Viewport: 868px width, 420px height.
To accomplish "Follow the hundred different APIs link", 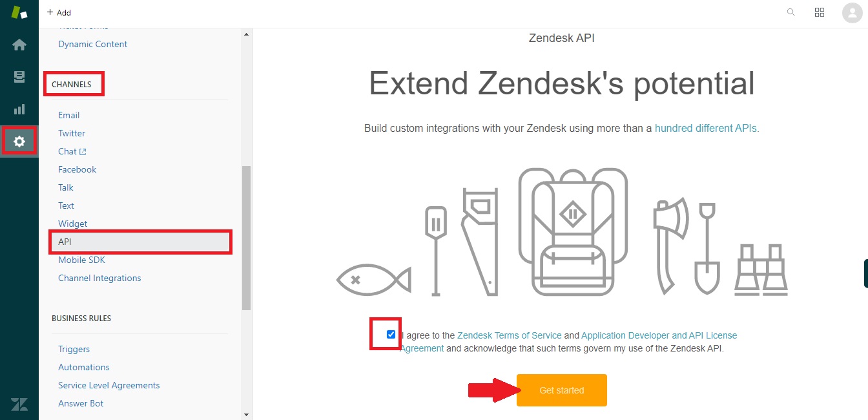I will [707, 128].
